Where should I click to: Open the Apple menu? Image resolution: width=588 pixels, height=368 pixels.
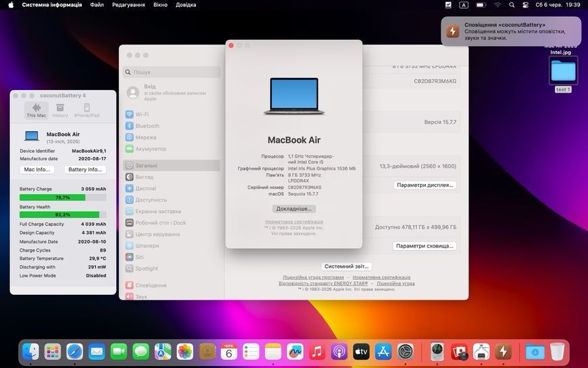(x=11, y=5)
